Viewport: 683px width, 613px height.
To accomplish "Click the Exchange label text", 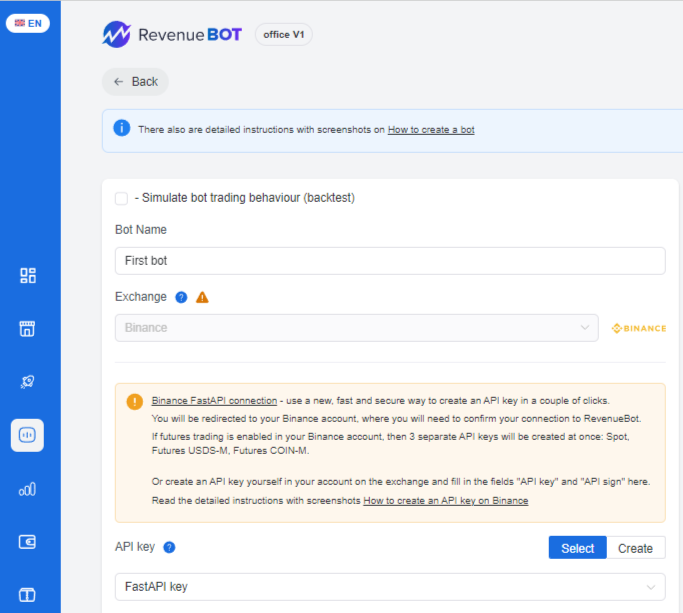I will coord(141,297).
